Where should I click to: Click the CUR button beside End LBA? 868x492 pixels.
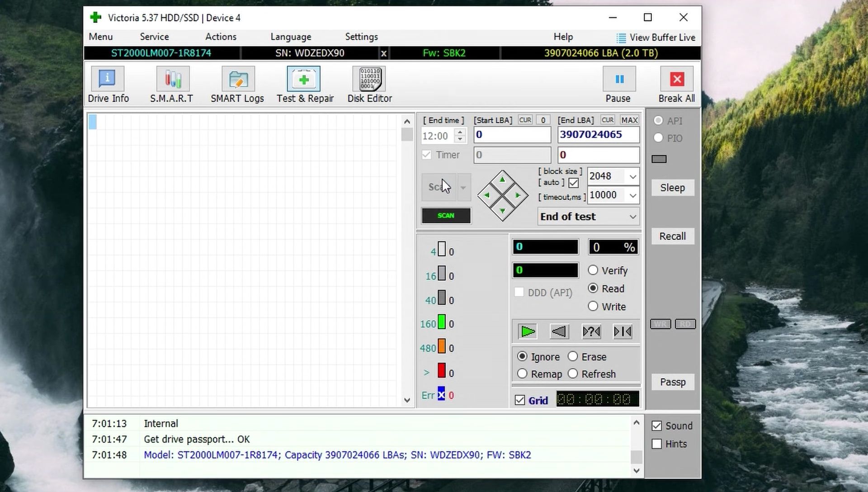[x=607, y=120]
